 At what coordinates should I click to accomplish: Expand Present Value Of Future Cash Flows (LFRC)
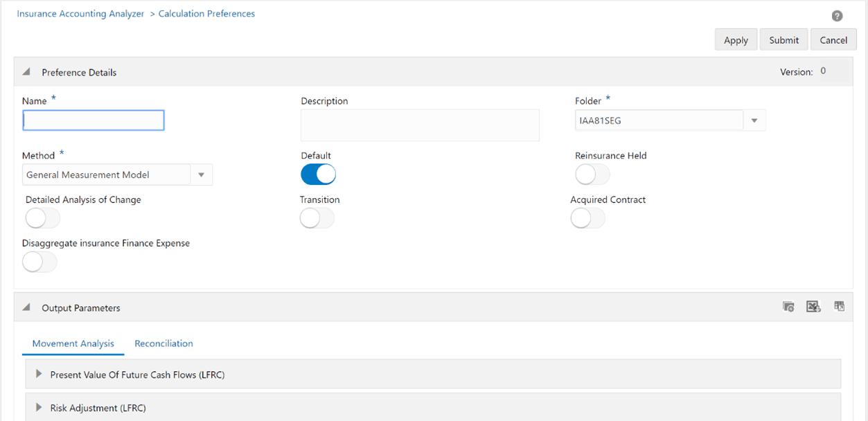point(39,373)
